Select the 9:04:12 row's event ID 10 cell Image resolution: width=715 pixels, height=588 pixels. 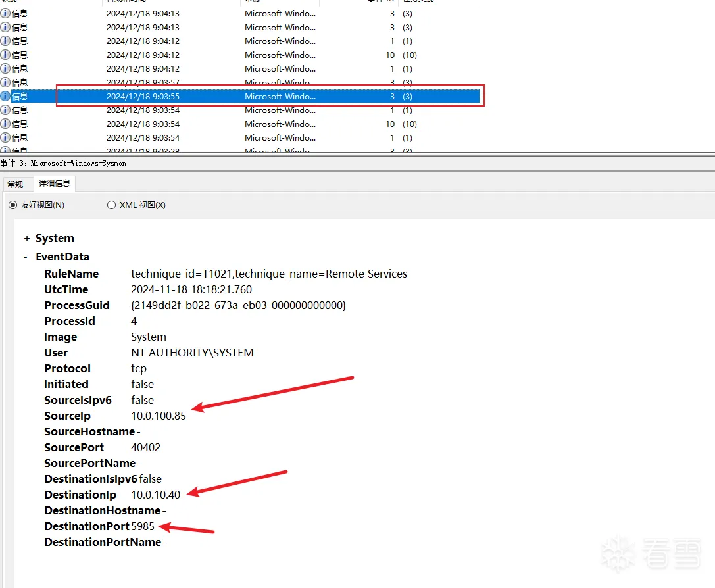tap(390, 55)
